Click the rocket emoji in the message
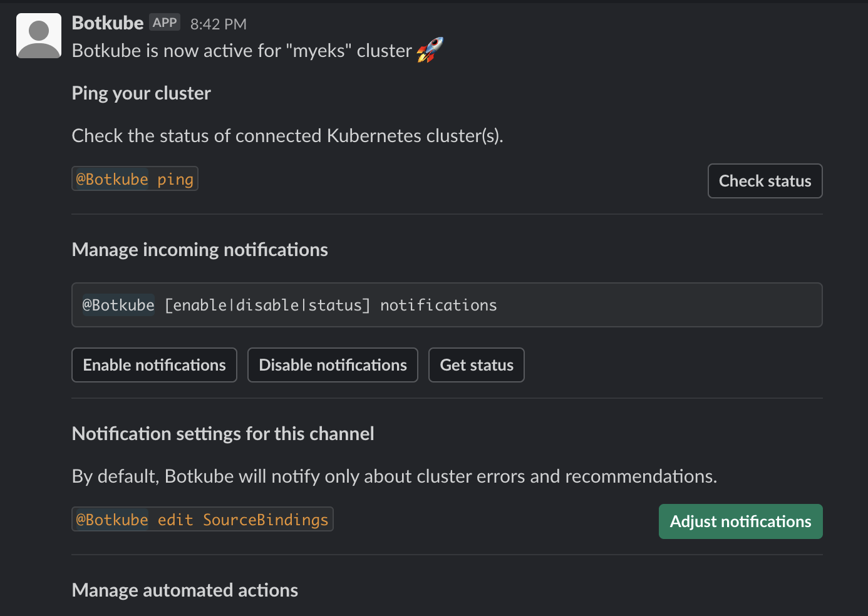Screen dimensions: 868x616 (x=430, y=50)
